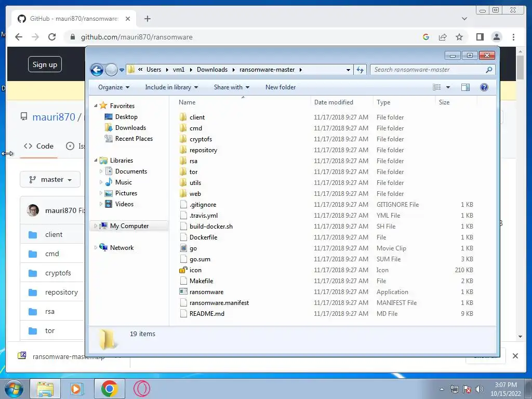Collapse the Libraries group

point(96,160)
